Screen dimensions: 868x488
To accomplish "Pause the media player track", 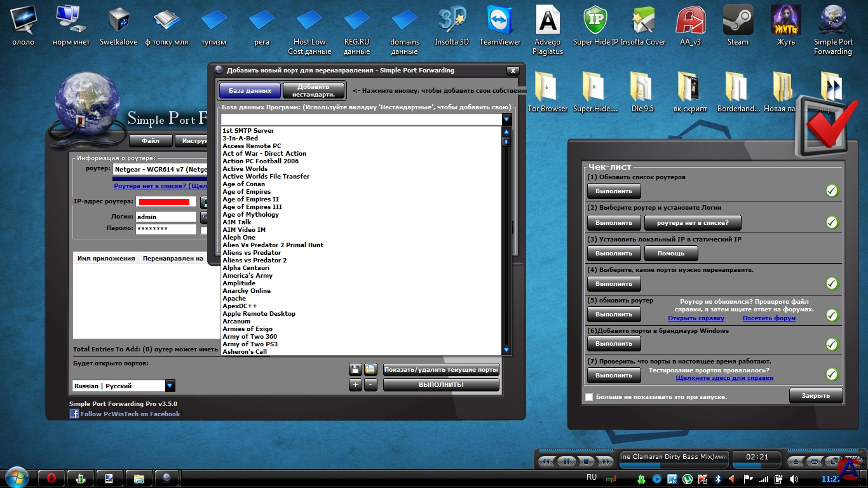I will (x=565, y=461).
